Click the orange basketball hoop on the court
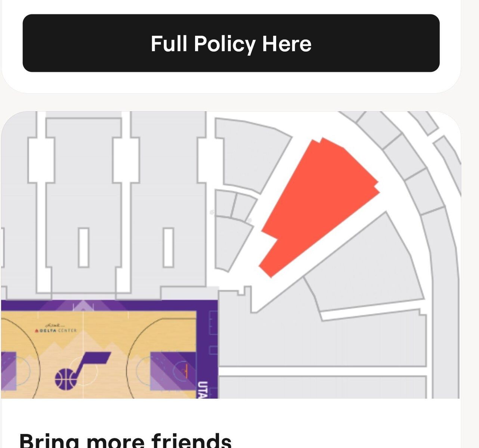The image size is (479, 448). pos(185,371)
